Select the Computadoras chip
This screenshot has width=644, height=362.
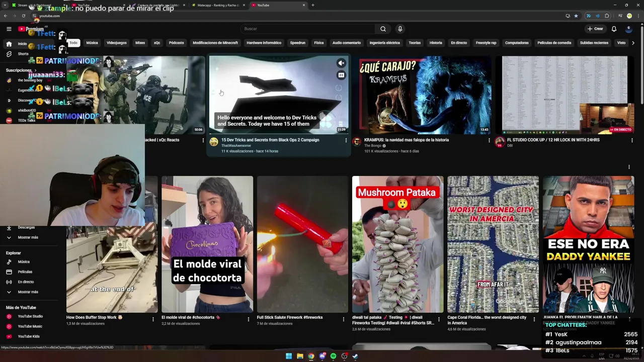[x=517, y=43]
